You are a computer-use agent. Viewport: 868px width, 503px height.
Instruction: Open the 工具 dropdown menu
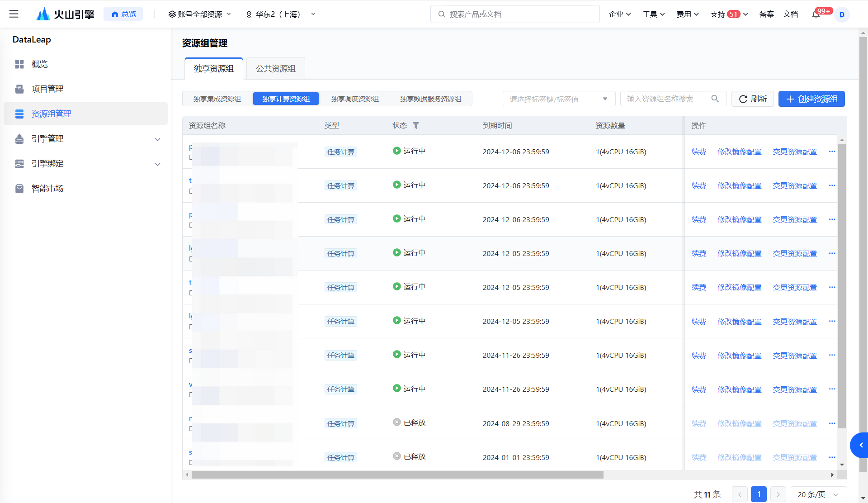(654, 14)
